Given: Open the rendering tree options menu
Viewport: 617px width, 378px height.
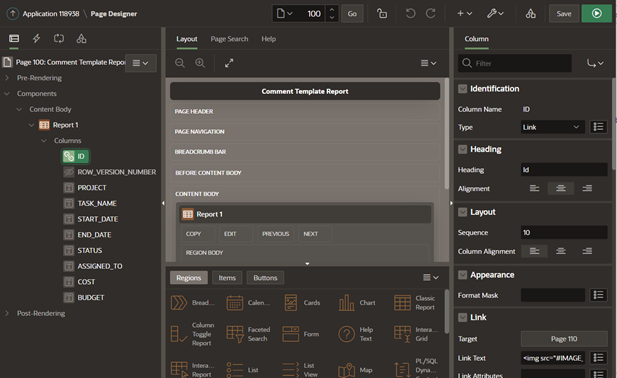Looking at the screenshot, I should point(140,63).
